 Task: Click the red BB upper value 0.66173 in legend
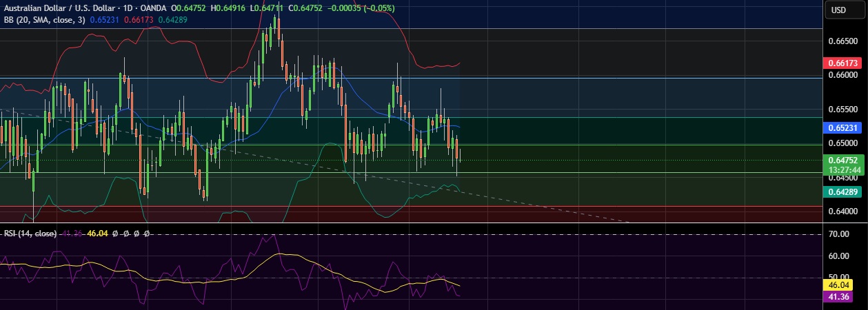click(138, 20)
